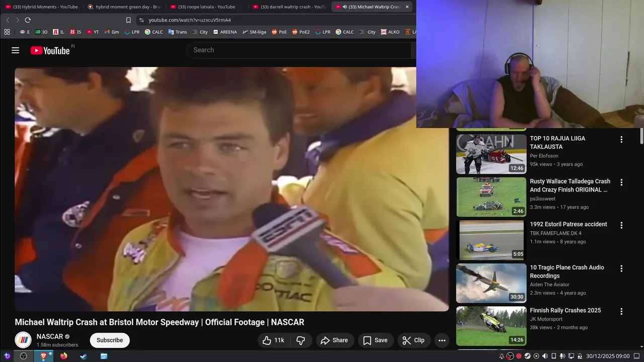Open the application launcher in taskbar
Viewport: 644px width, 362px height.
point(7,356)
